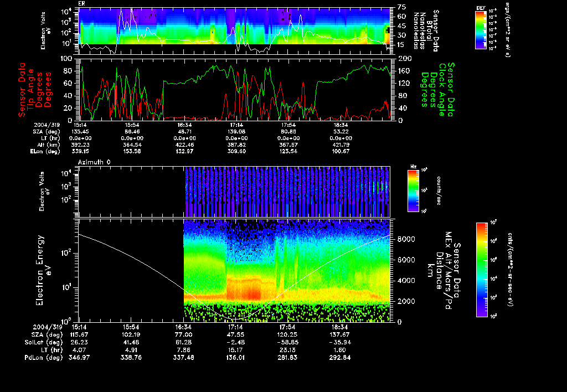Select ELon value 123.54
567x392 pixels.
288,152
